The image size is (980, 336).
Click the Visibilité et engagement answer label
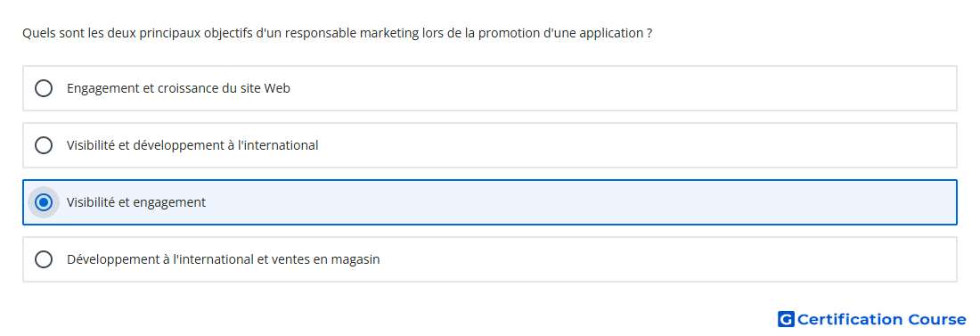(136, 202)
